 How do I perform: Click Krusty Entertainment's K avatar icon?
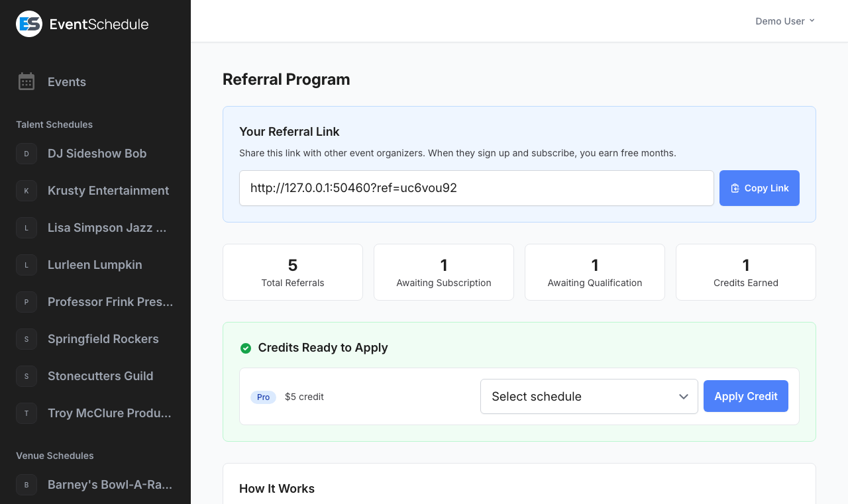[x=26, y=191]
